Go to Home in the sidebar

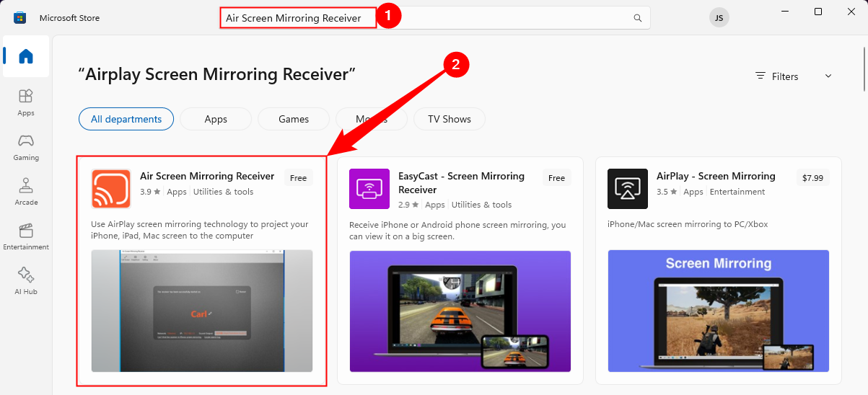tap(26, 56)
